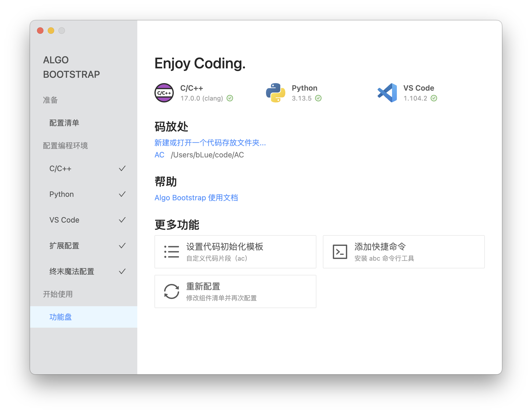Click the Python logo icon
This screenshot has height=414, width=532.
click(x=275, y=93)
